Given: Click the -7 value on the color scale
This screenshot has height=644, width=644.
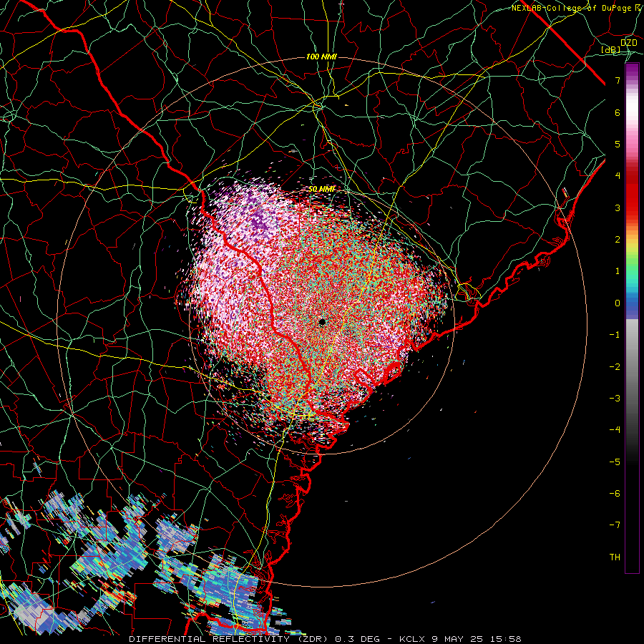Looking at the screenshot, I should 615,525.
